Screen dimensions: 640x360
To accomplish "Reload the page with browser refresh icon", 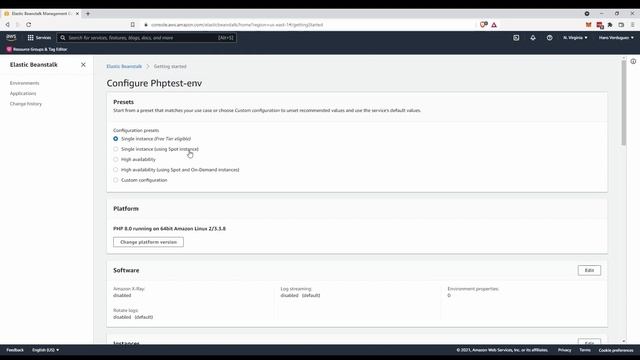I will point(29,24).
